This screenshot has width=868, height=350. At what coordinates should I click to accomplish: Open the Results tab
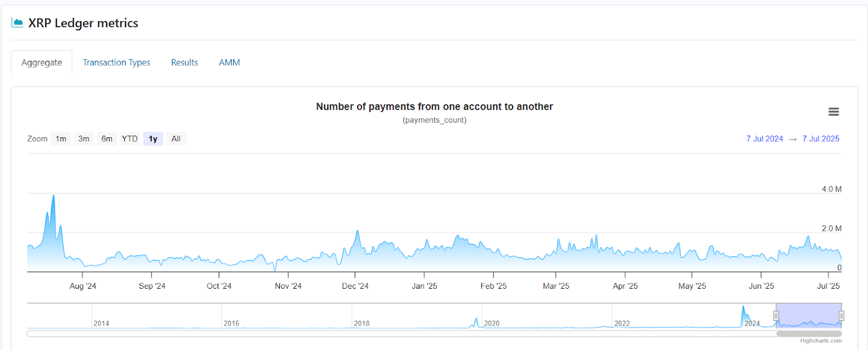(x=184, y=63)
